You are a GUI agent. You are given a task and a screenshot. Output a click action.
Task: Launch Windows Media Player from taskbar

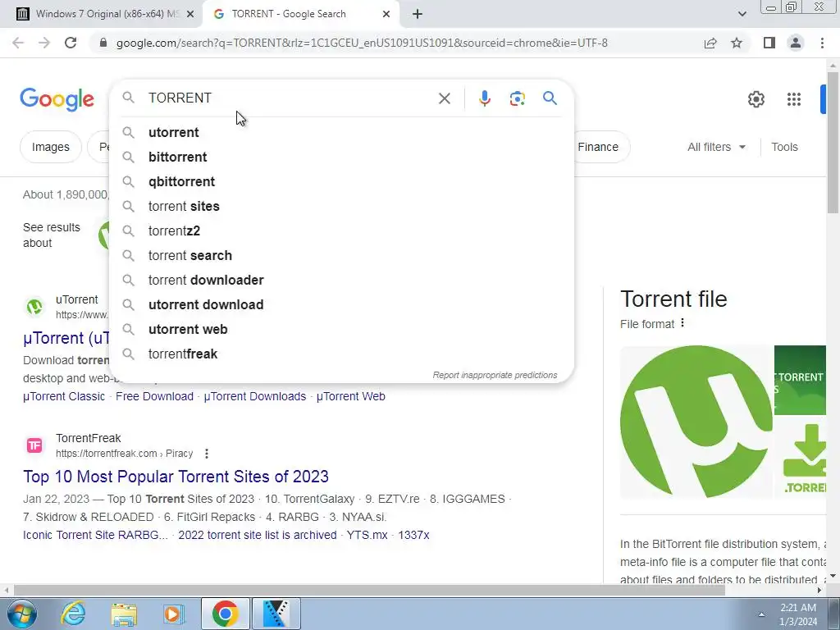(x=174, y=614)
